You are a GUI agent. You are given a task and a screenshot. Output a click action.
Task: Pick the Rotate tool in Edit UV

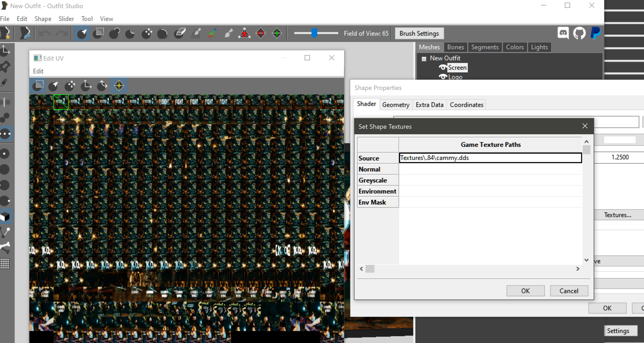pos(102,86)
